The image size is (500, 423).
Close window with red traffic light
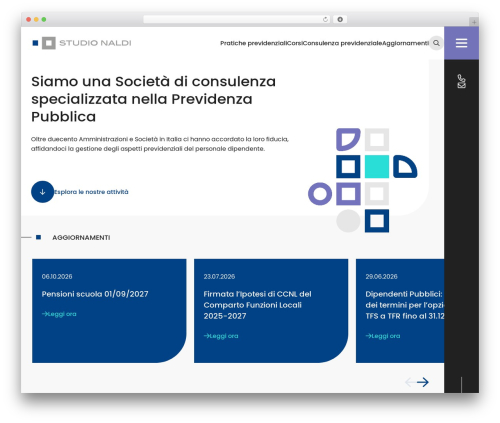(29, 19)
